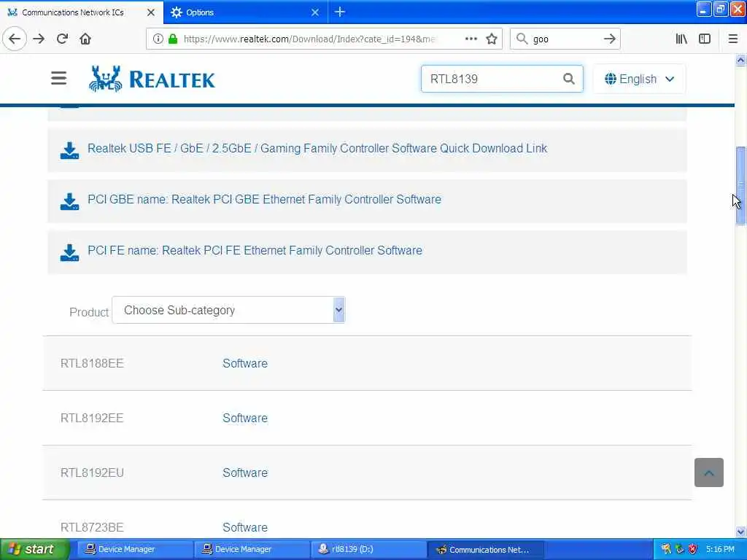This screenshot has height=560, width=747.
Task: Click the taskbar clock showing 5:16 PM
Action: pos(720,549)
